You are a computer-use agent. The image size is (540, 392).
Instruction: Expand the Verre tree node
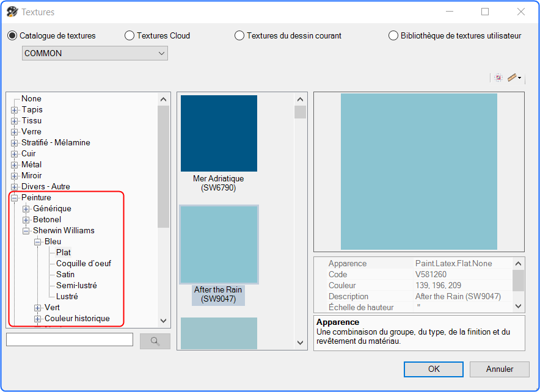[x=15, y=132]
